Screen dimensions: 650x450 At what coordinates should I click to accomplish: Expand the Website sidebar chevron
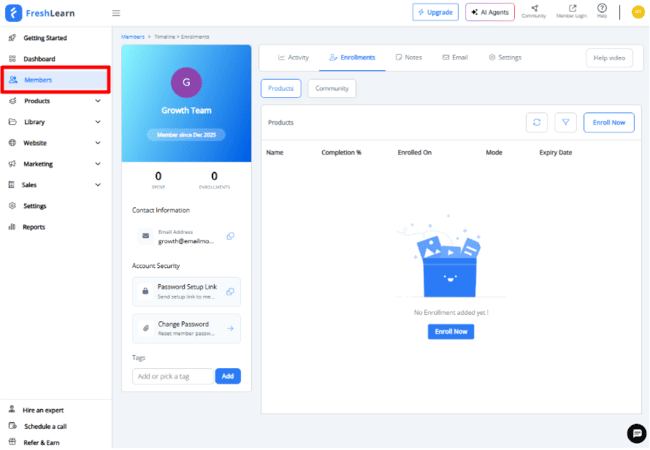[x=98, y=143]
